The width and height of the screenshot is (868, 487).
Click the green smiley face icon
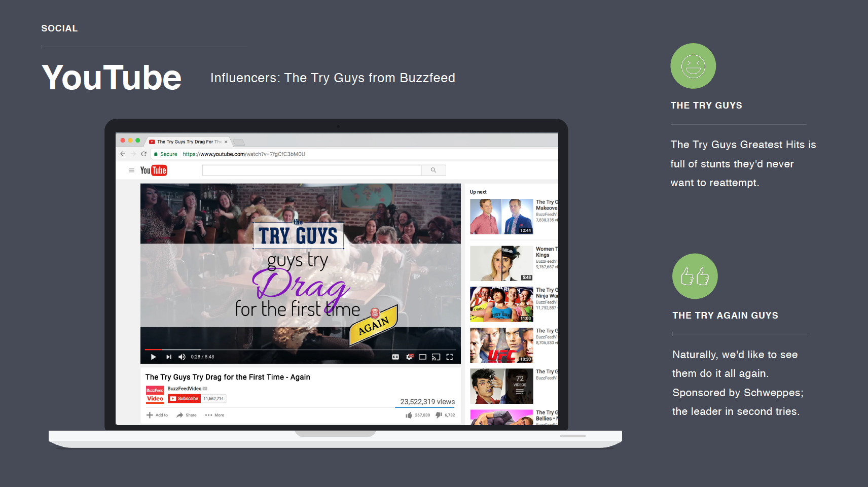click(693, 66)
